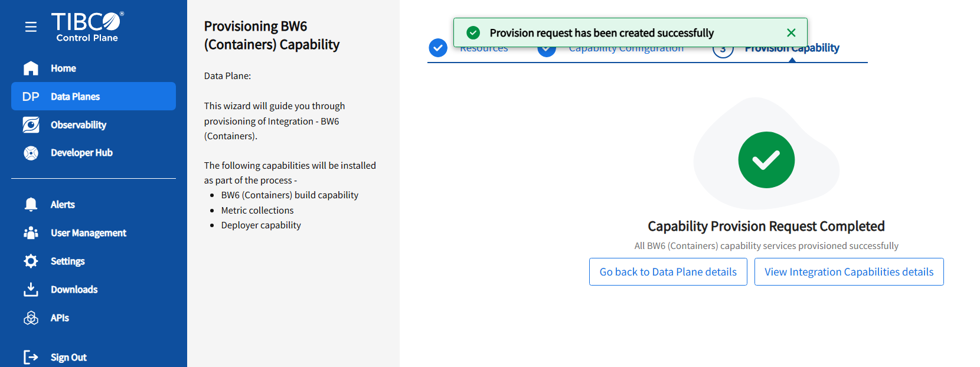Viewport: 980px width, 367px height.
Task: Click the Downloads tray icon
Action: (x=31, y=289)
